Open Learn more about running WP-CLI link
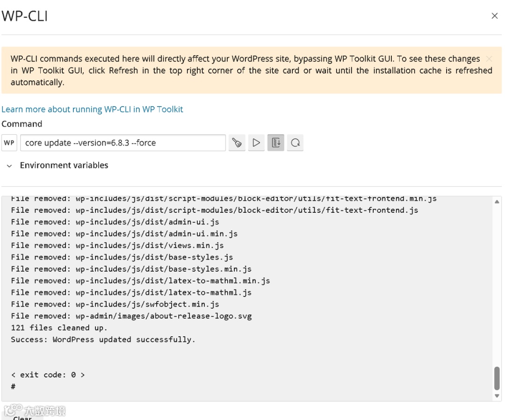The image size is (505, 420). [92, 109]
